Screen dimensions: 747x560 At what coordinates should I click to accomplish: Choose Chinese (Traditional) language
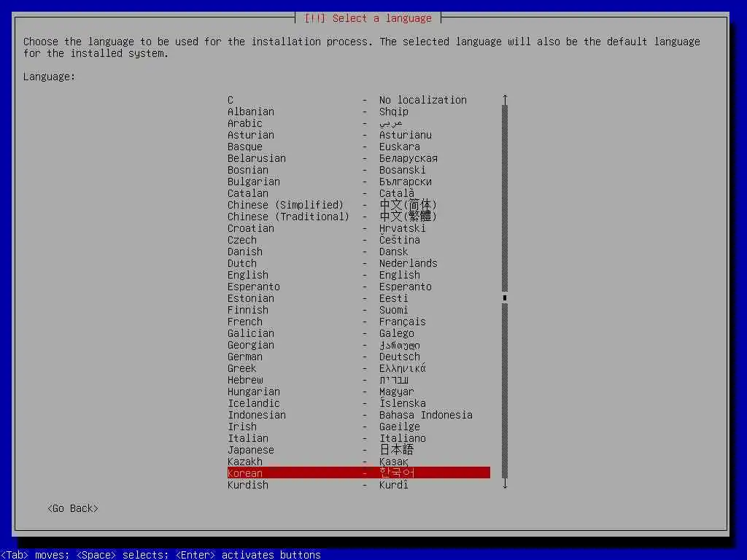(359, 217)
